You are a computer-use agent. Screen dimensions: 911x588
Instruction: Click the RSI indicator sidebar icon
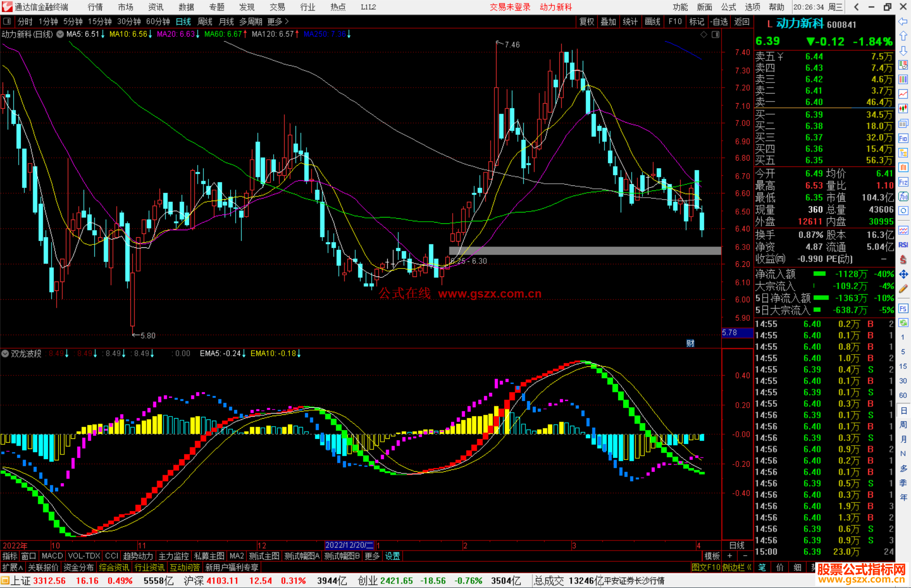pyautogui.click(x=903, y=245)
